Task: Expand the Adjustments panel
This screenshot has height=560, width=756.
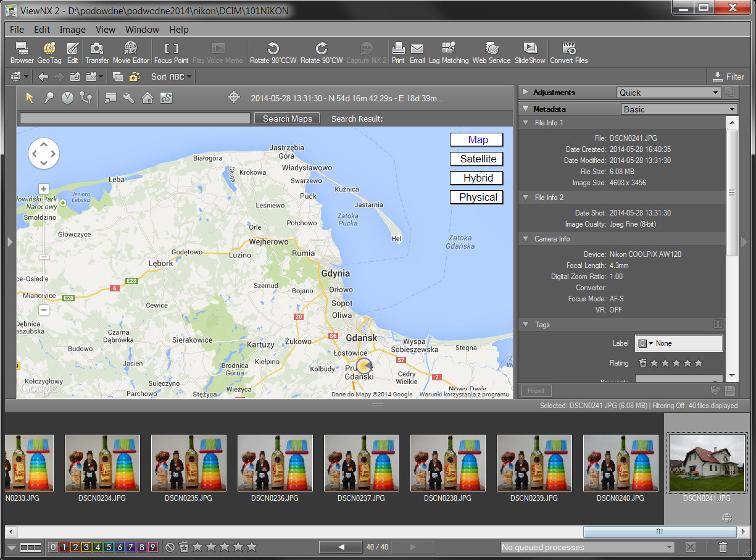Action: 526,93
